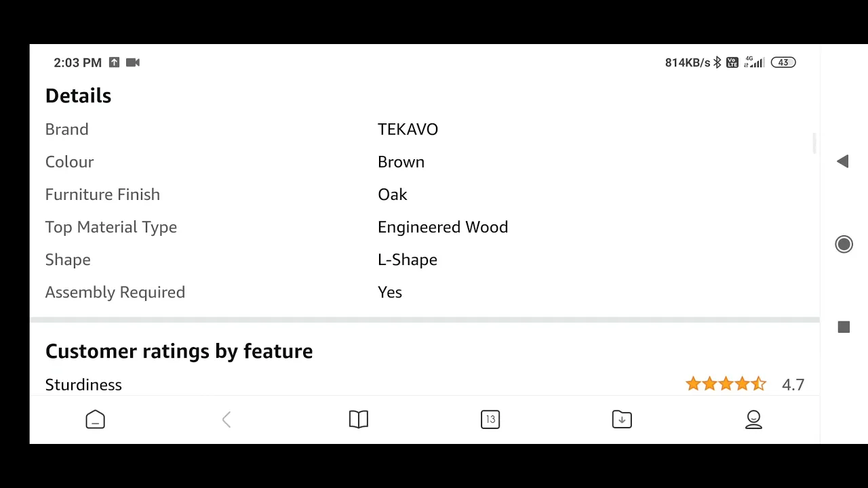Tap the Android back triangle button
The width and height of the screenshot is (868, 488).
point(843,161)
